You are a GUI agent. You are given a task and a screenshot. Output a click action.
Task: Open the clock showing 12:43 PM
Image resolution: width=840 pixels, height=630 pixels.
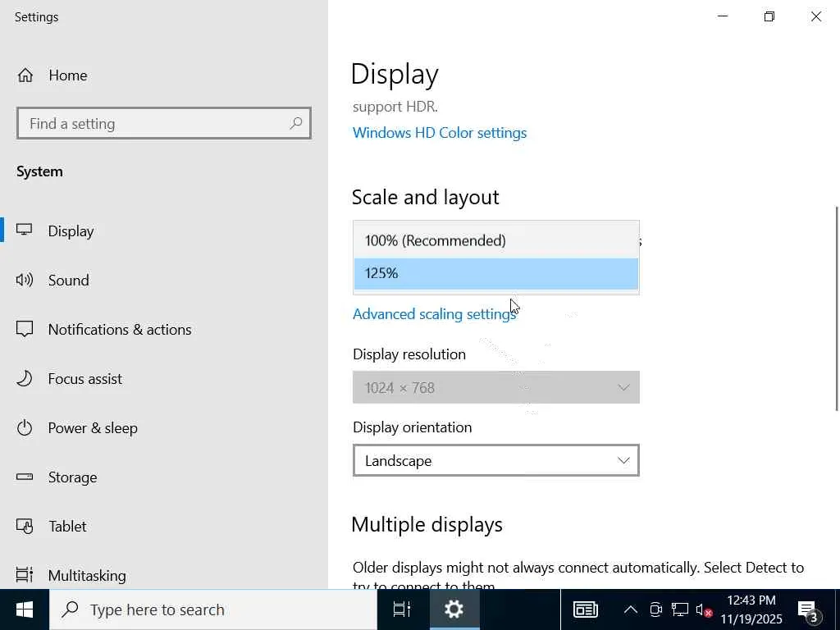(751, 609)
